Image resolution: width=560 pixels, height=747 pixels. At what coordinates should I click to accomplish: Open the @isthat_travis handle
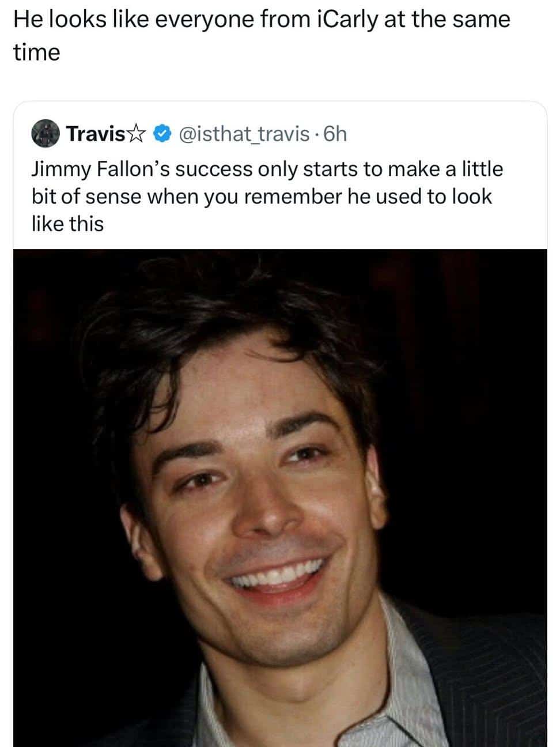244,134
